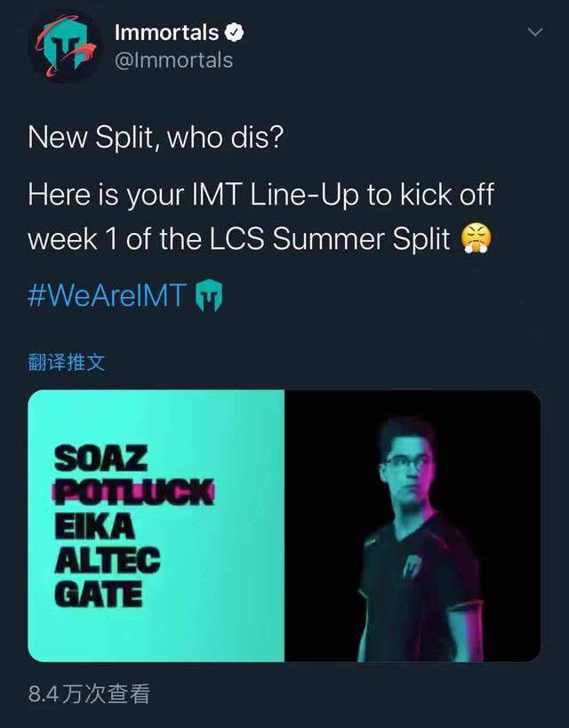The width and height of the screenshot is (569, 728).
Task: Click the player photo in the tweet media
Action: 413,525
